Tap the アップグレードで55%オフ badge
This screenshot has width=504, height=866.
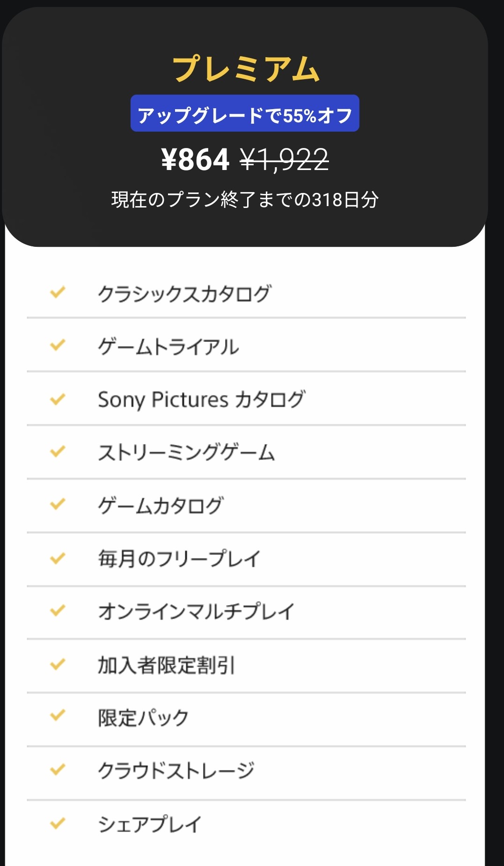coord(245,114)
